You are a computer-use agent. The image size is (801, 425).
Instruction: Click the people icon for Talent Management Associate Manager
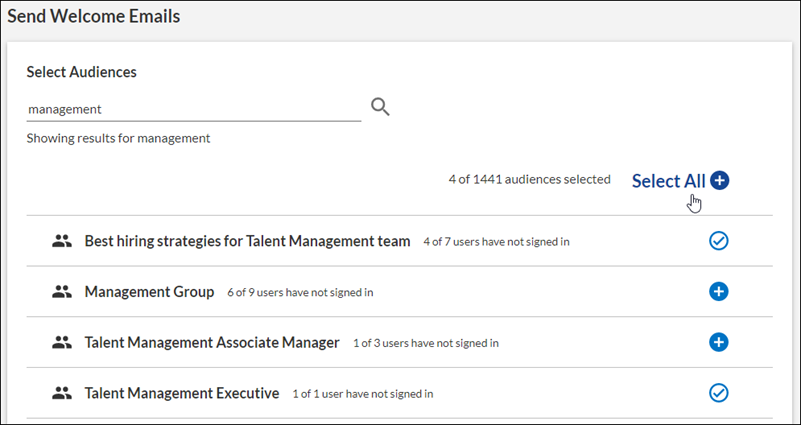(x=63, y=343)
